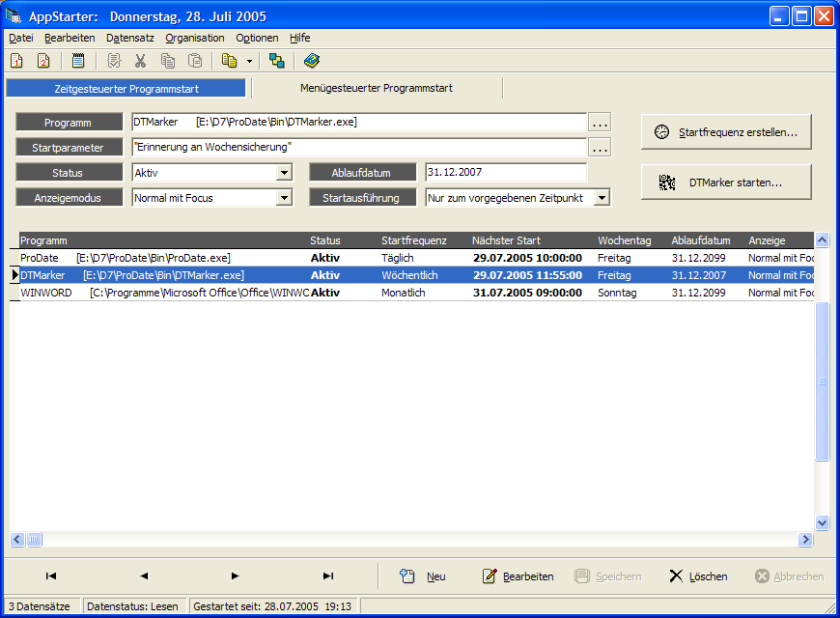Open the Anzeigemodus dropdown list

point(284,198)
